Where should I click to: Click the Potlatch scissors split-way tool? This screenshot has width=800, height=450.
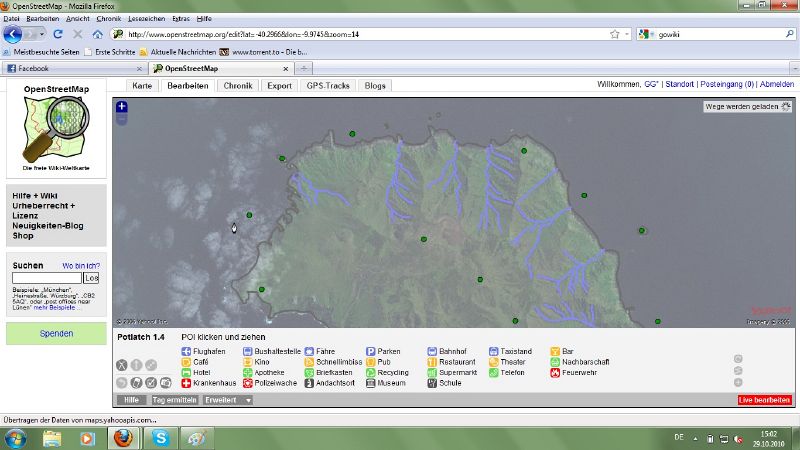coord(121,365)
